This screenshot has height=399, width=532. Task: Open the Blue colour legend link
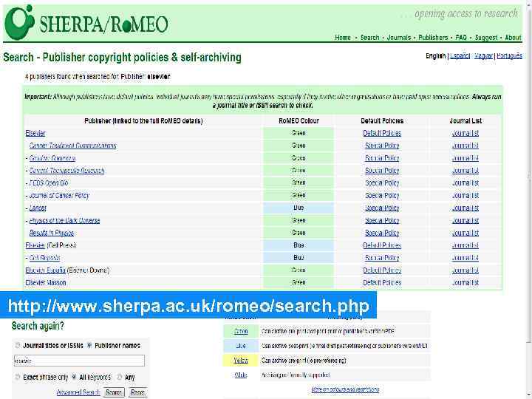click(x=241, y=346)
